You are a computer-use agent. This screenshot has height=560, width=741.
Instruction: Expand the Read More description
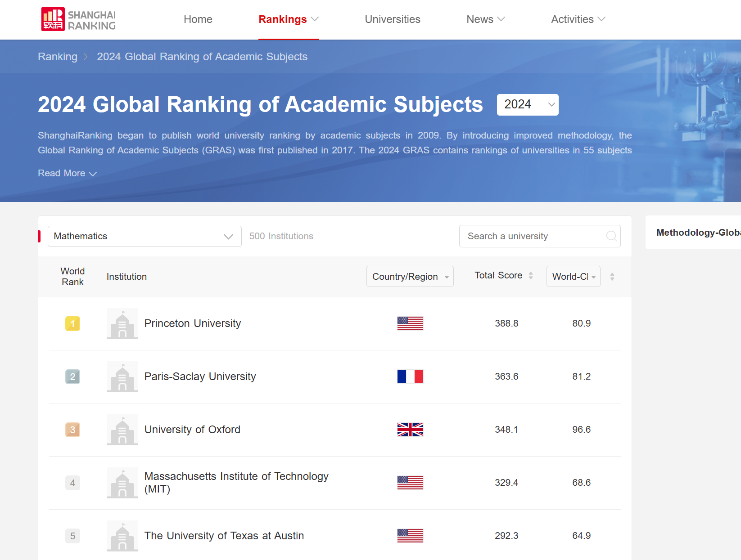point(67,173)
